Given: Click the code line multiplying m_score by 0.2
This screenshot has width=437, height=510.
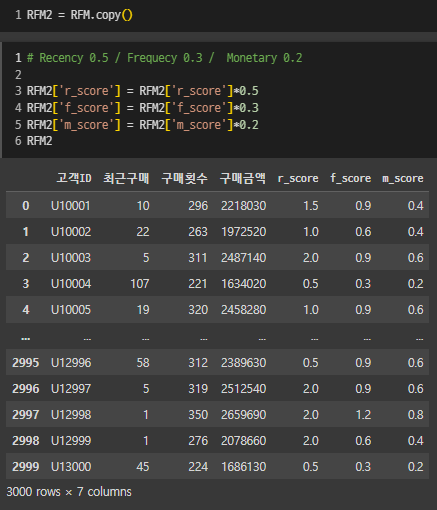Looking at the screenshot, I should pyautogui.click(x=143, y=125).
